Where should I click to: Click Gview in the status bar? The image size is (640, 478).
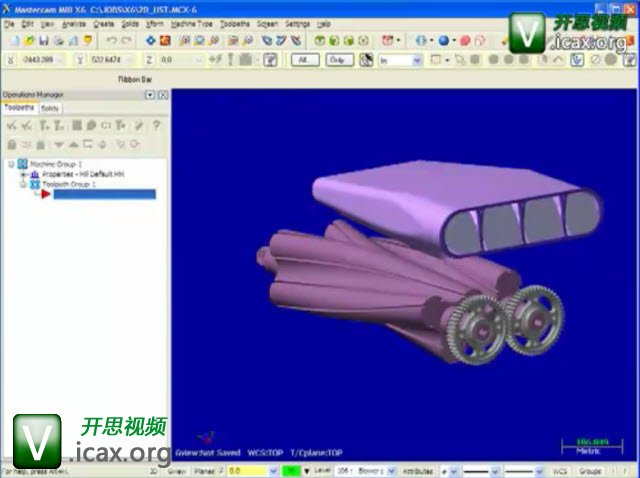pyautogui.click(x=177, y=471)
